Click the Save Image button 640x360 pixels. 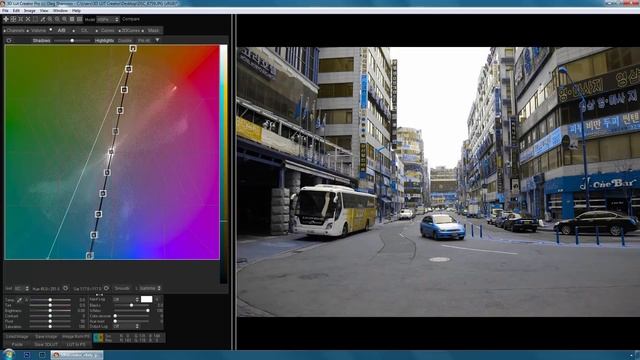[46, 337]
